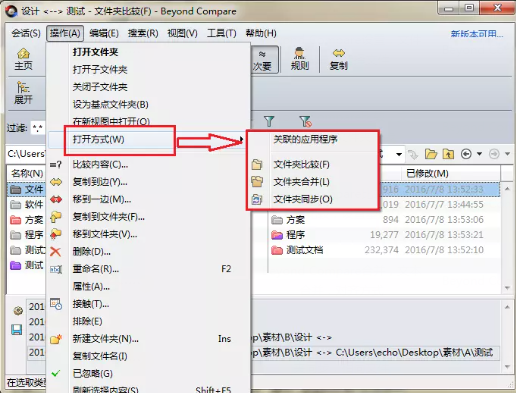The height and width of the screenshot is (393, 516).
Task: Click the back navigation arrow icon
Action: [x=466, y=154]
